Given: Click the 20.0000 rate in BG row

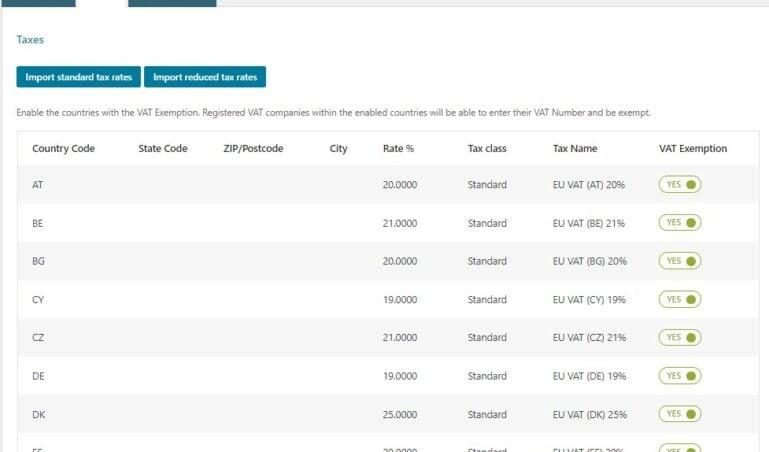Looking at the screenshot, I should (x=400, y=261).
